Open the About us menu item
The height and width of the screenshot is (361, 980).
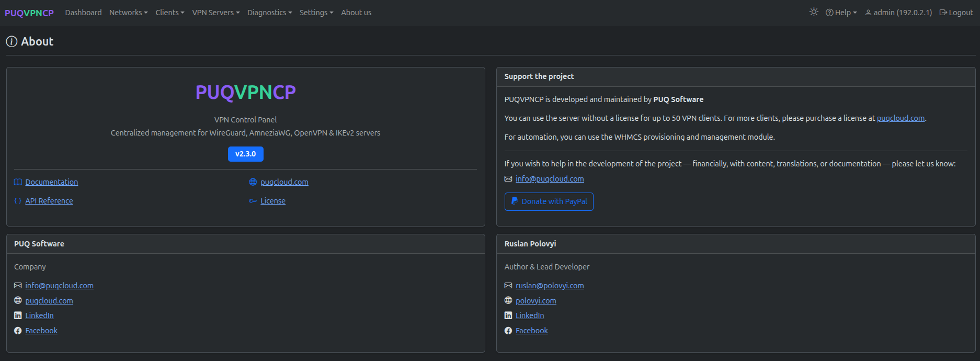click(356, 13)
